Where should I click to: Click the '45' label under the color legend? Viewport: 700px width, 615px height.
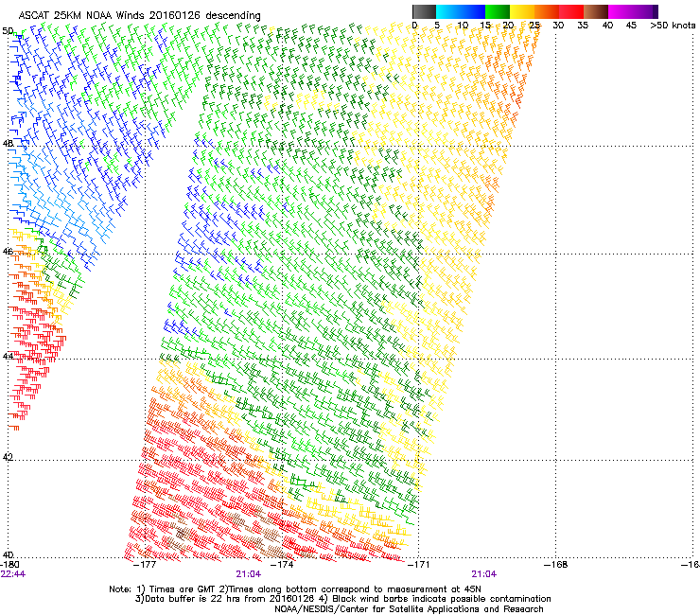click(631, 26)
